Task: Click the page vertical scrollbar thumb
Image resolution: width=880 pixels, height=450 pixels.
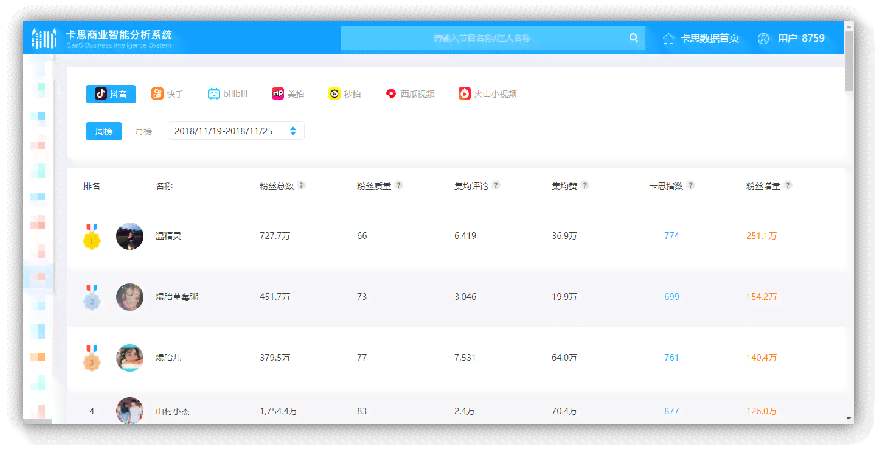Action: click(x=849, y=61)
